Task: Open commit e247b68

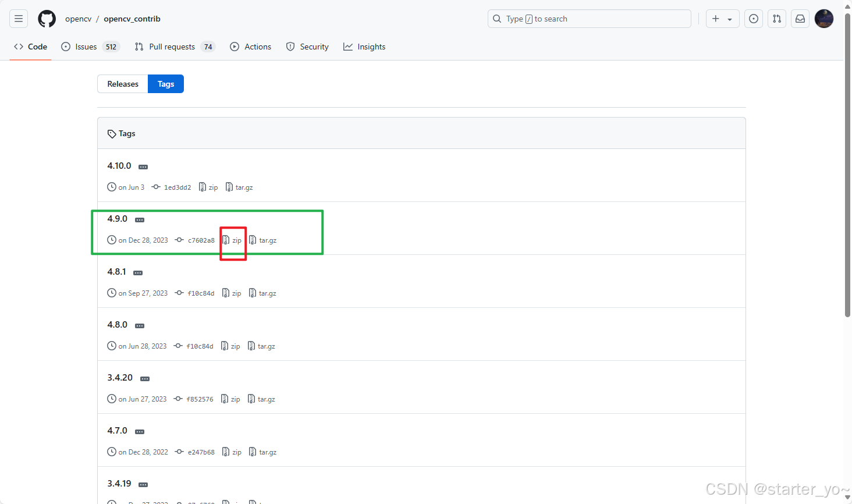Action: coord(195,452)
